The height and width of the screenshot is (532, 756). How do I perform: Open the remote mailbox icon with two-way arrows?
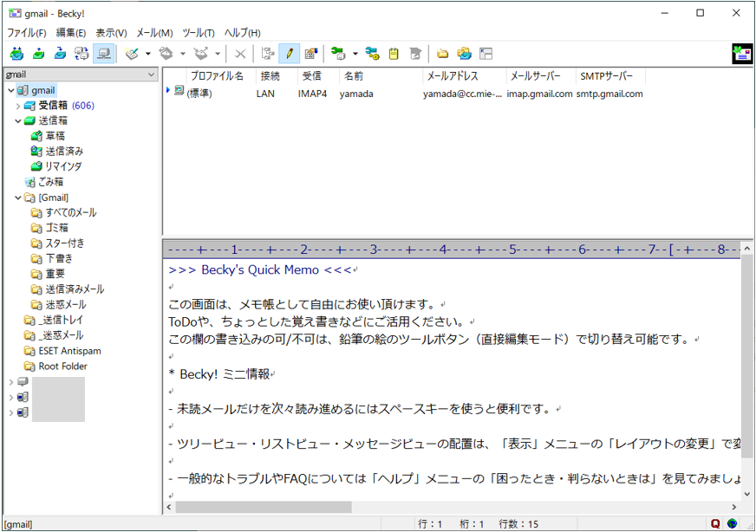pos(81,54)
